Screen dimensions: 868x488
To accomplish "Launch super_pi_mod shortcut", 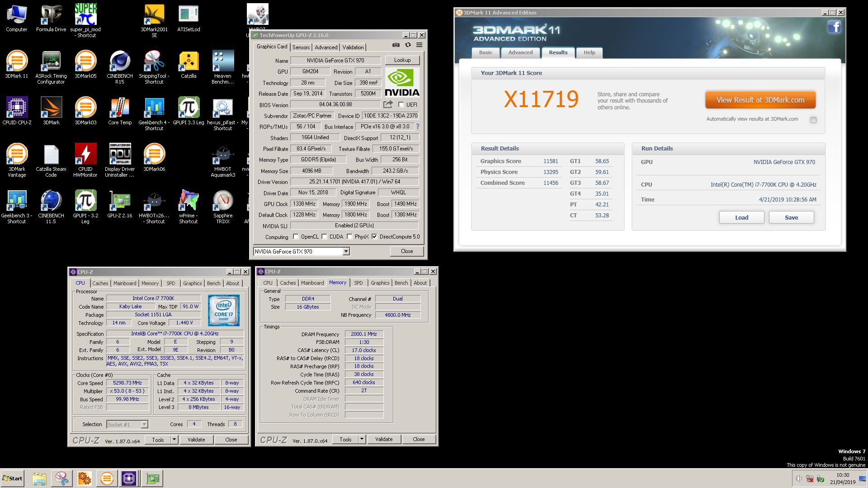I will tap(85, 20).
